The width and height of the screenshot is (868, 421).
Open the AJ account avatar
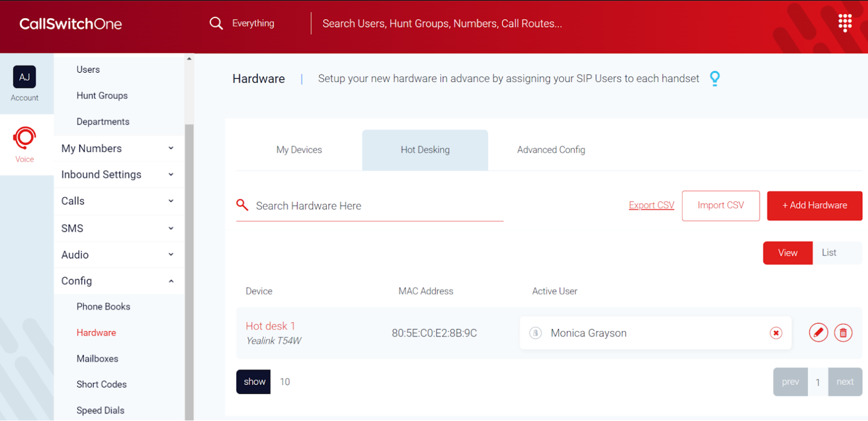click(24, 77)
